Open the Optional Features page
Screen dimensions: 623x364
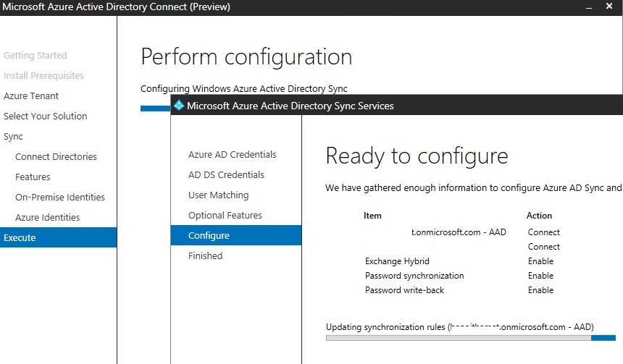tap(225, 216)
